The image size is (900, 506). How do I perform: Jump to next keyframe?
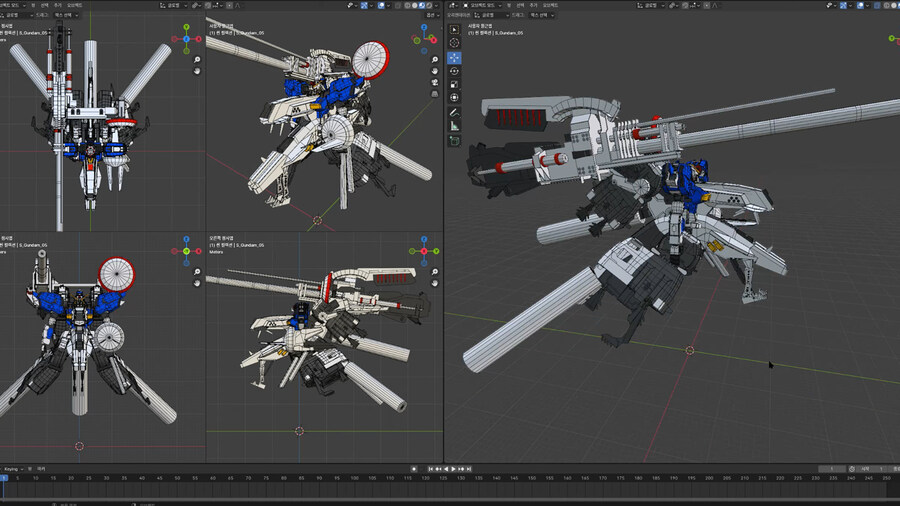click(x=460, y=469)
